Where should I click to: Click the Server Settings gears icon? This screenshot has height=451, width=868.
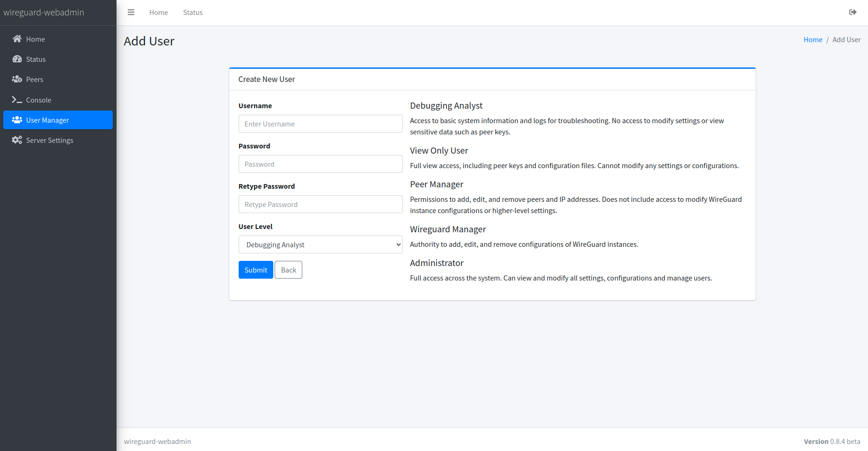tap(17, 140)
